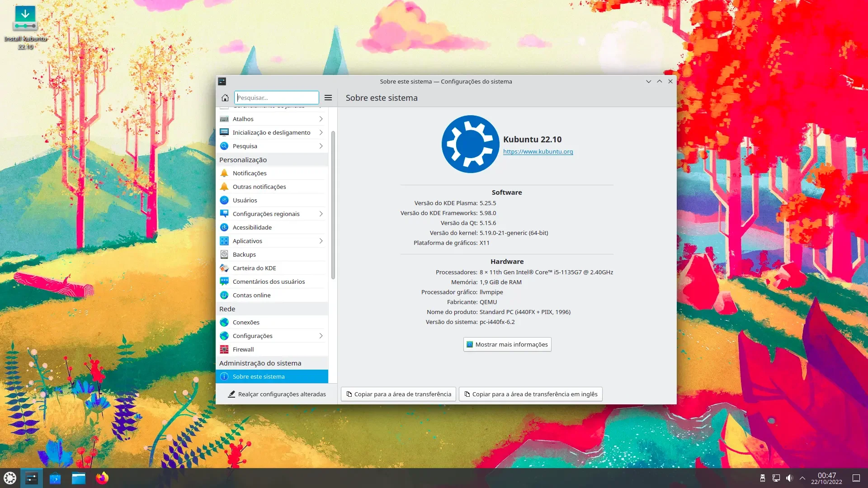This screenshot has width=868, height=488.
Task: Expand Configurações regionais chevron
Action: [321, 214]
